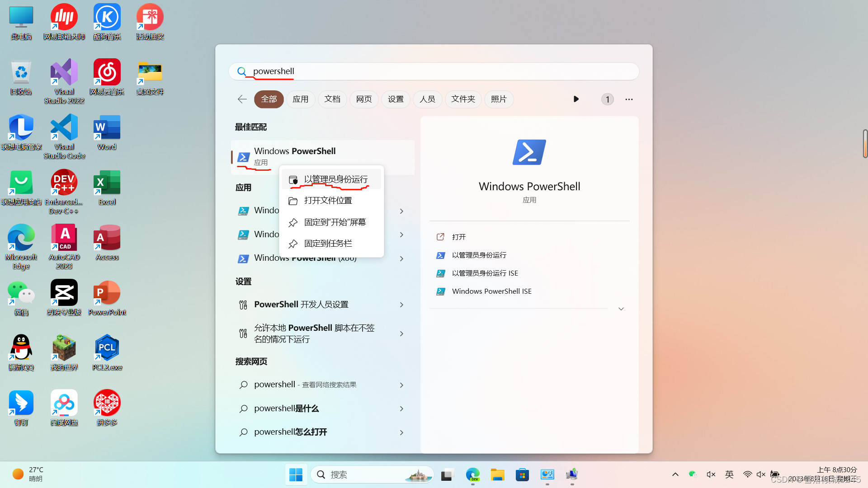Choose "固定到任务栏" from context menu

tap(328, 244)
